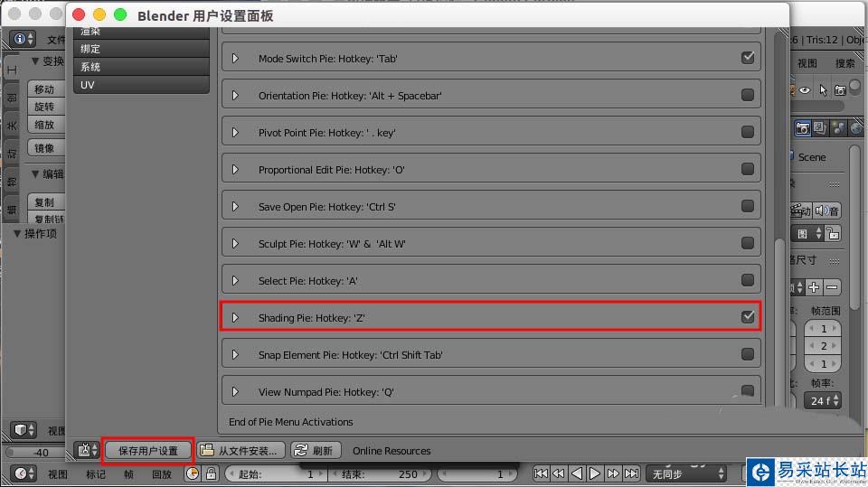868x487 pixels.
Task: Jump to last frame
Action: click(x=631, y=473)
